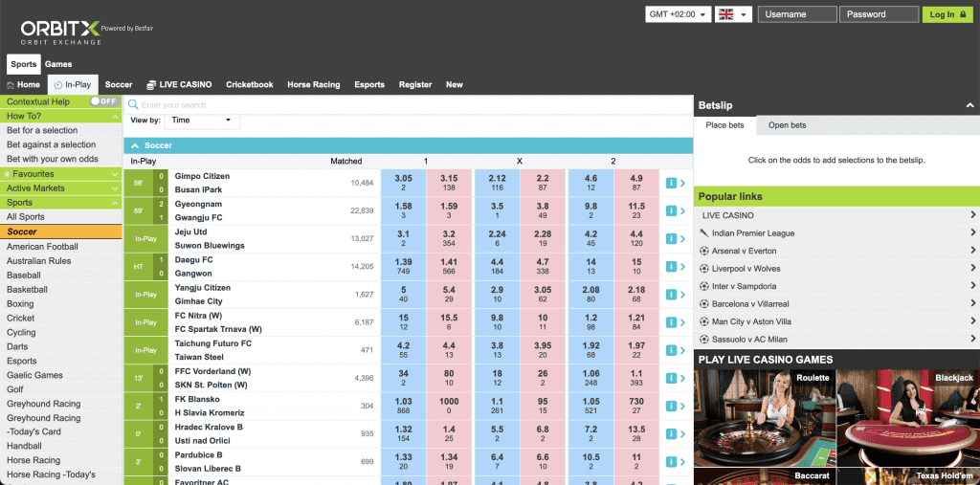Open info icon for Gimpo Citizen match

(671, 183)
